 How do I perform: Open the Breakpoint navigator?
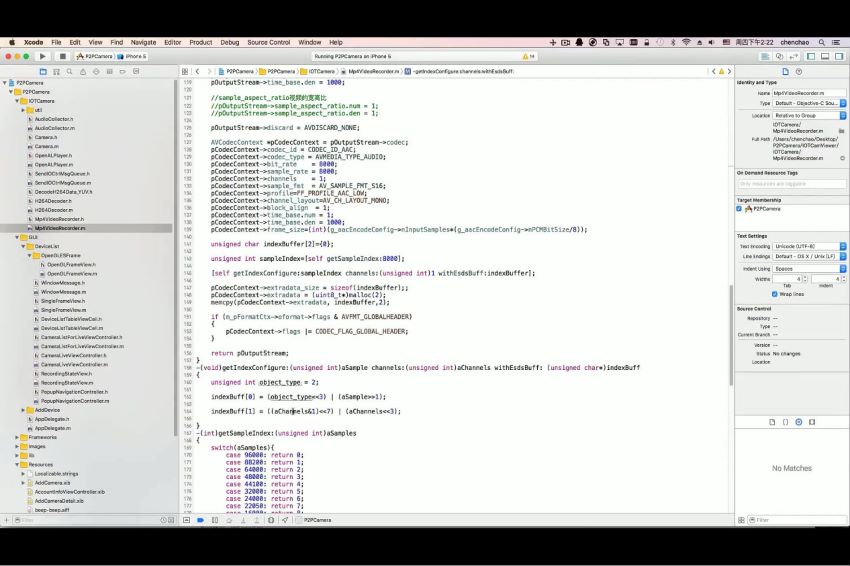click(123, 72)
